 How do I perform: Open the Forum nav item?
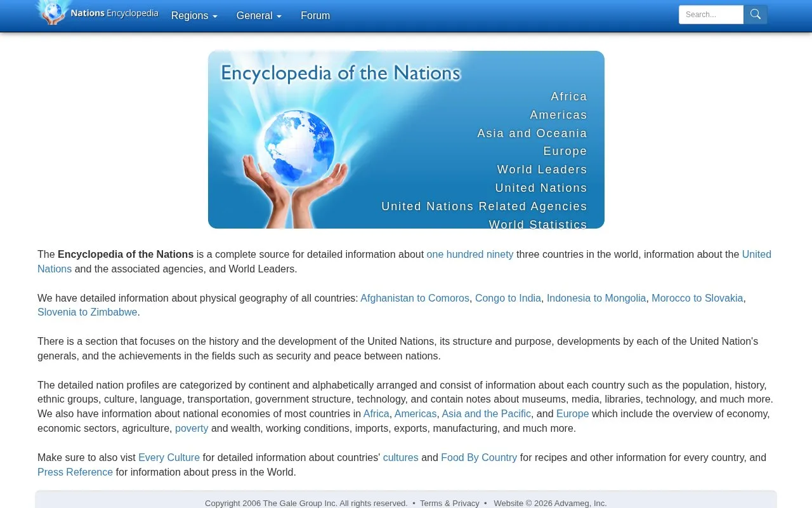(315, 16)
